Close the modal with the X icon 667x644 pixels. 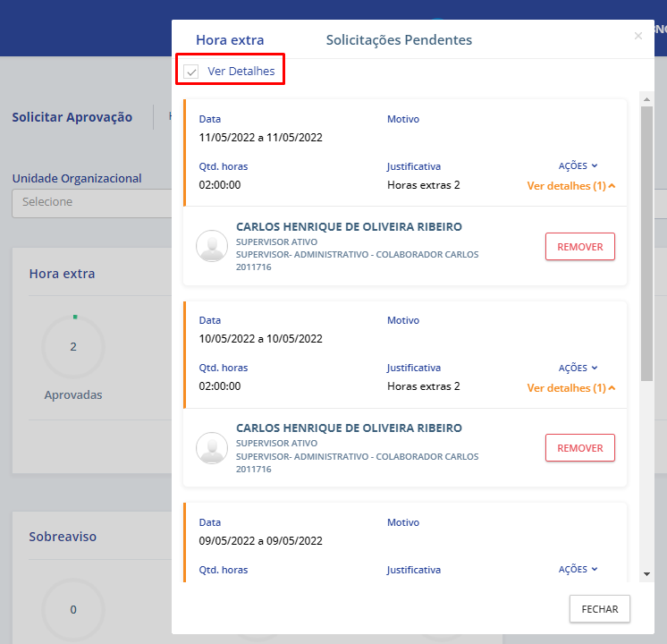click(637, 36)
